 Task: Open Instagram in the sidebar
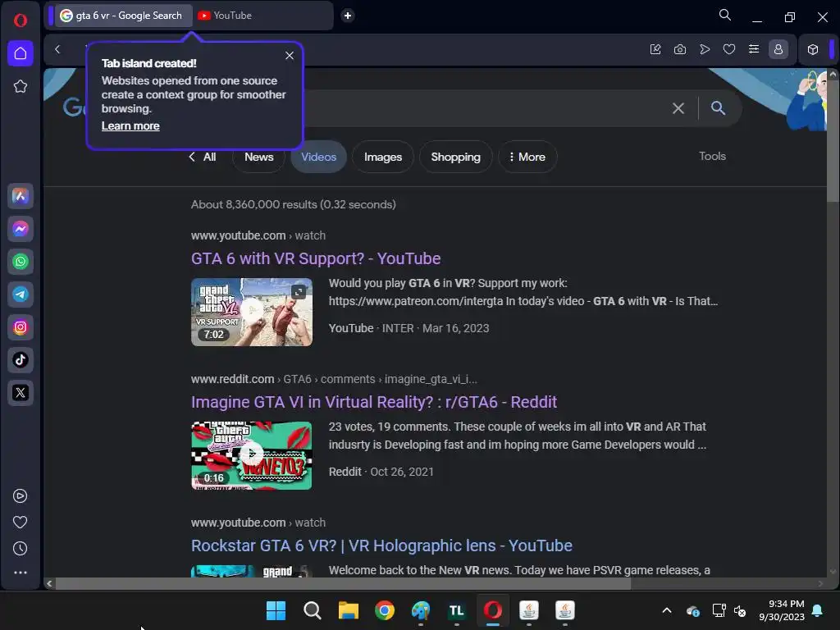pos(21,327)
